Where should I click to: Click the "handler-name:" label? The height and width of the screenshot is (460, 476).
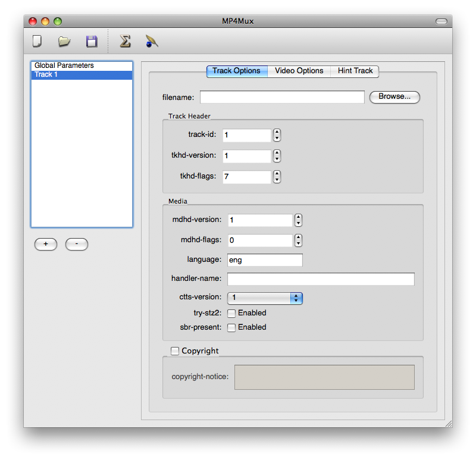point(196,278)
